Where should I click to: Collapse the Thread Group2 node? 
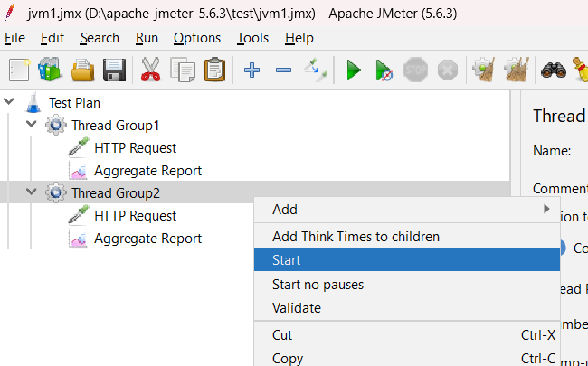pos(32,192)
